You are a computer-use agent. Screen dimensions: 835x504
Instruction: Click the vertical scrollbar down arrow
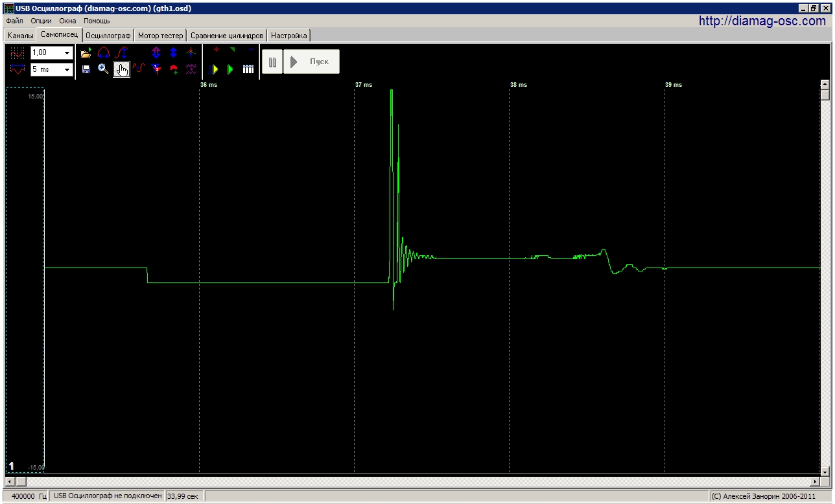pyautogui.click(x=825, y=472)
